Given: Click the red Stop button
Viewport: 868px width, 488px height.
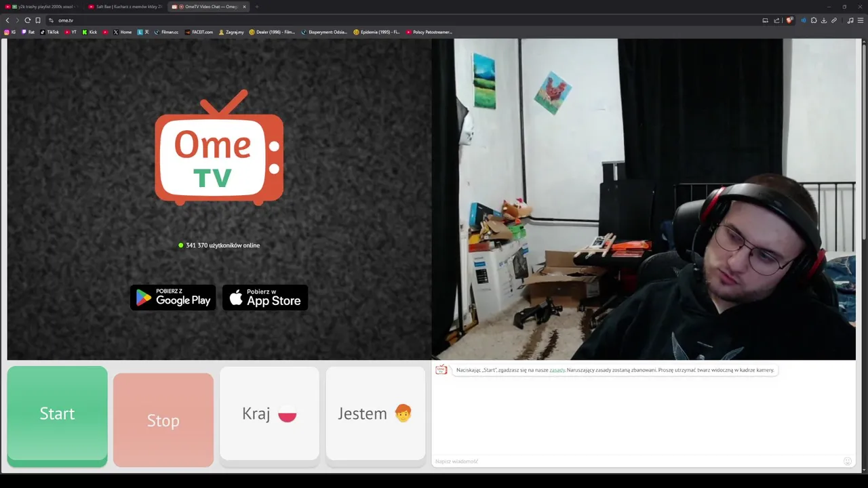Looking at the screenshot, I should pos(163,420).
